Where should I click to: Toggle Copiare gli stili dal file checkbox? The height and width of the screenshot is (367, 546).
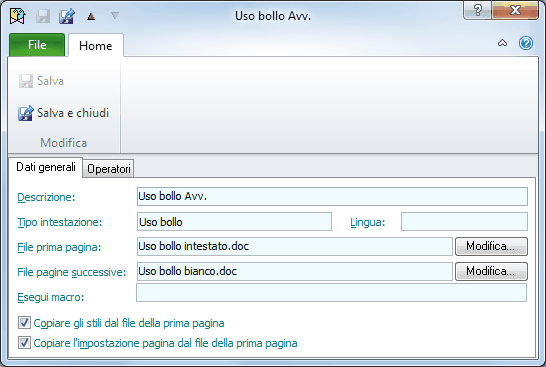coord(24,323)
